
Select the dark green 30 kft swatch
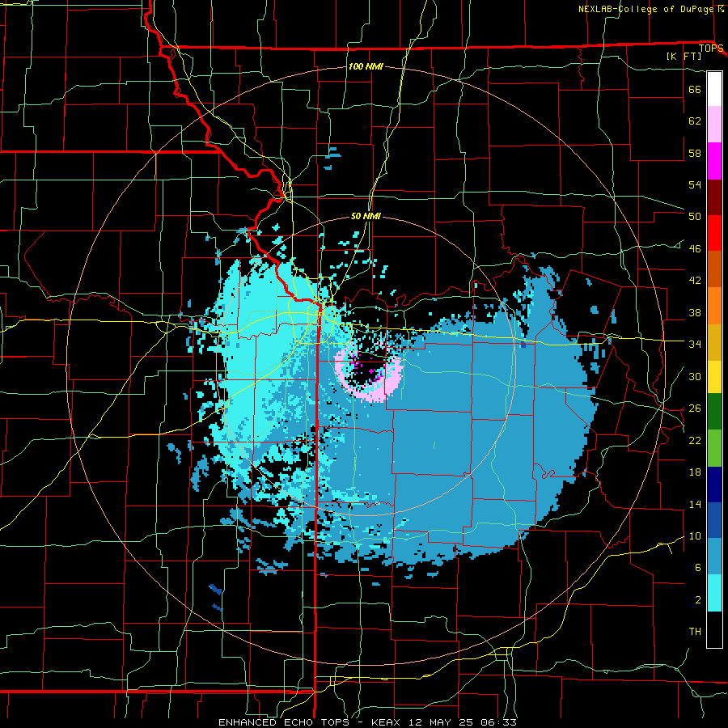point(714,412)
